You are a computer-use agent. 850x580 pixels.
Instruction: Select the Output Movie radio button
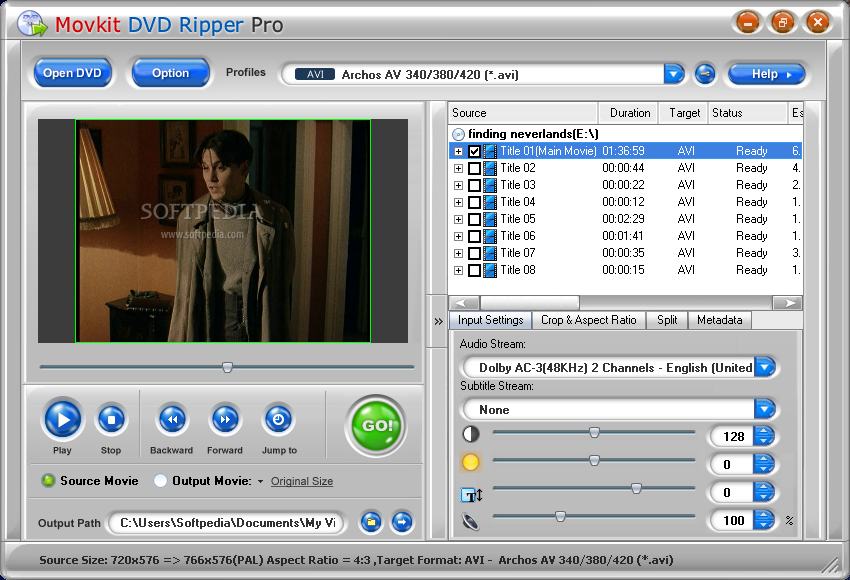click(x=160, y=480)
